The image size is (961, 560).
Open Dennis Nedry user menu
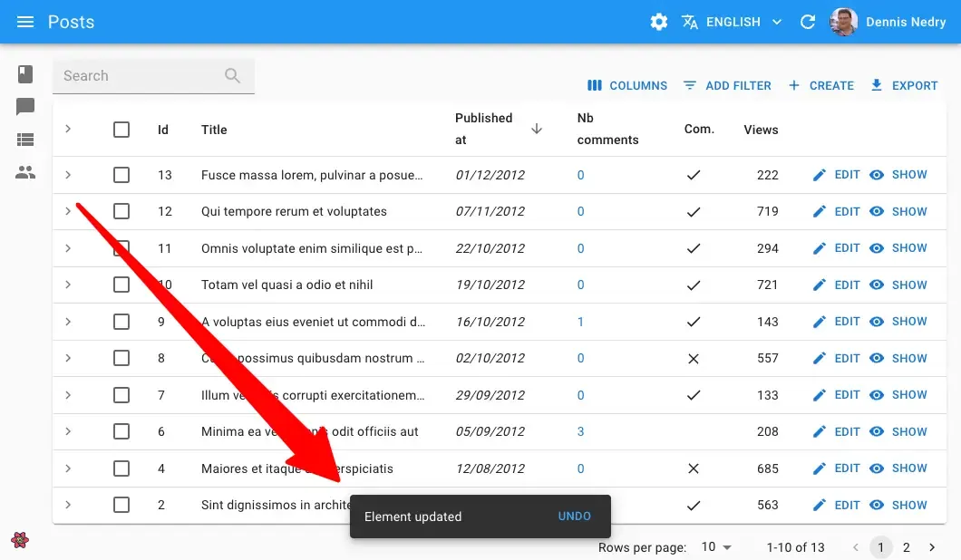[888, 22]
